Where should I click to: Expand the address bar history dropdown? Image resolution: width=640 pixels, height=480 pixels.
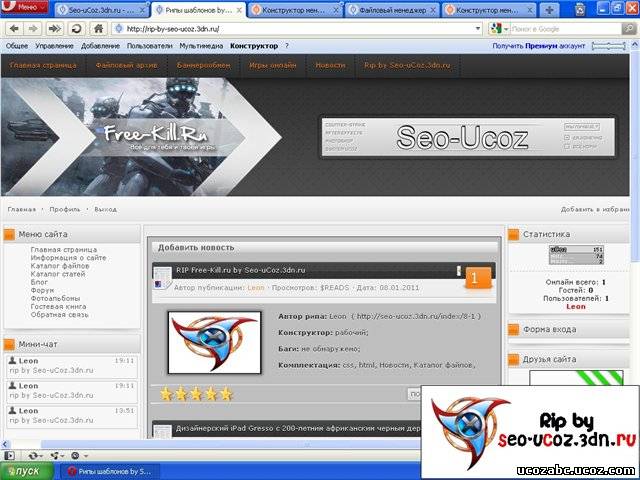point(478,29)
